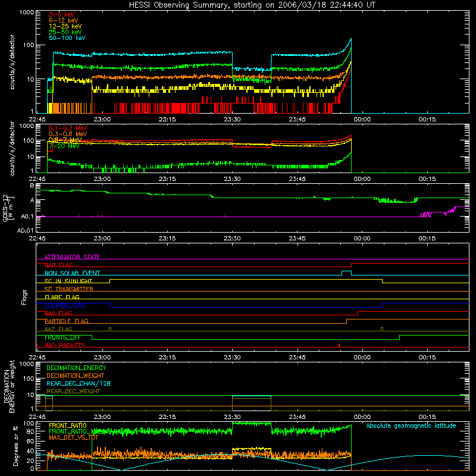Select the 'FRONTS_OFF' flag label

click(x=62, y=337)
